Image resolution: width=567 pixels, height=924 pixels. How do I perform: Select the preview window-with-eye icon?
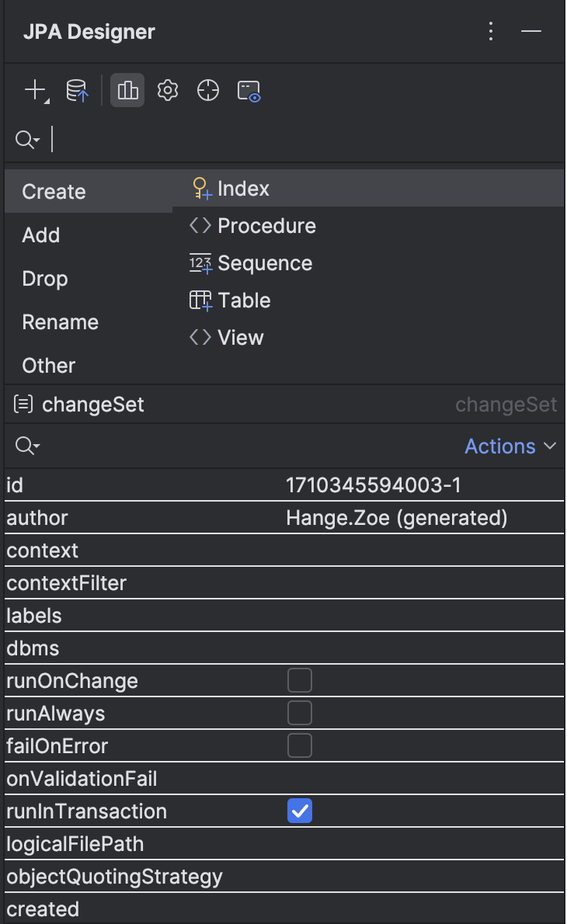(x=248, y=90)
